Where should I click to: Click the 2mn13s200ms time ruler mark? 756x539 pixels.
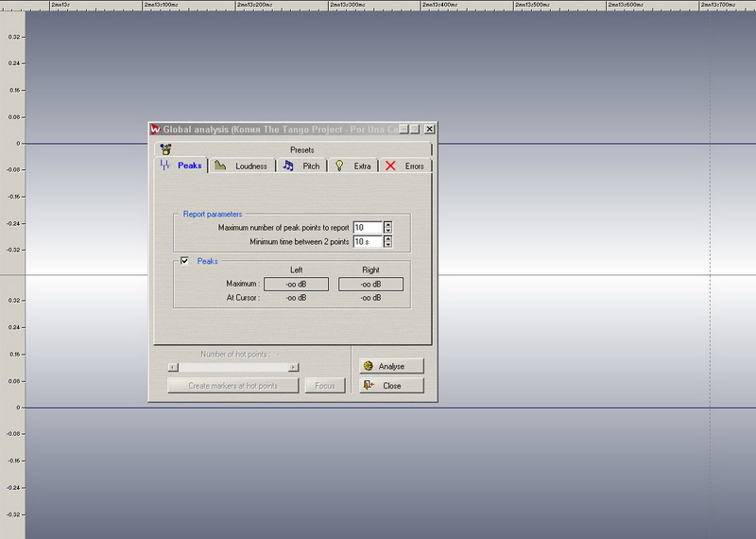(x=254, y=5)
